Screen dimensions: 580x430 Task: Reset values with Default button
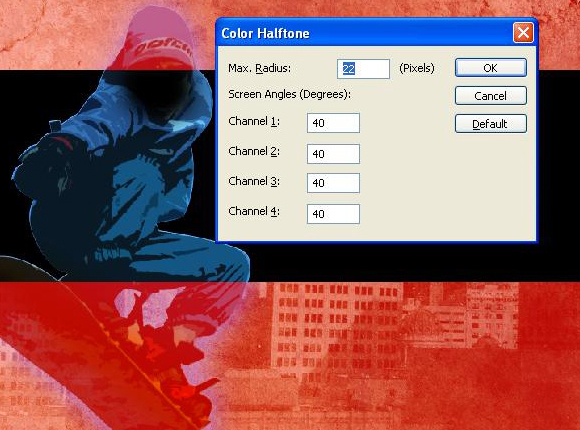coord(490,124)
